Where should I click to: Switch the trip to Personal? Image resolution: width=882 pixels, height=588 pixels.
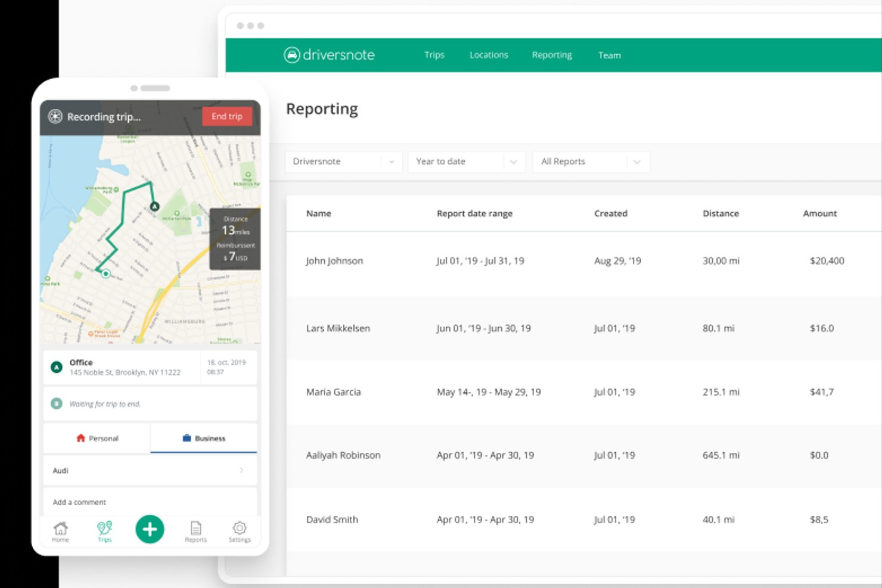click(x=97, y=438)
